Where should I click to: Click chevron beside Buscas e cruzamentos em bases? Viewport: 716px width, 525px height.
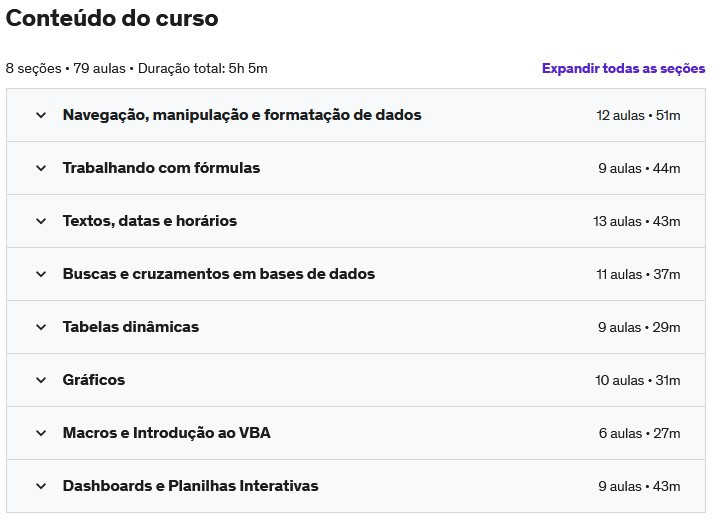pos(41,274)
